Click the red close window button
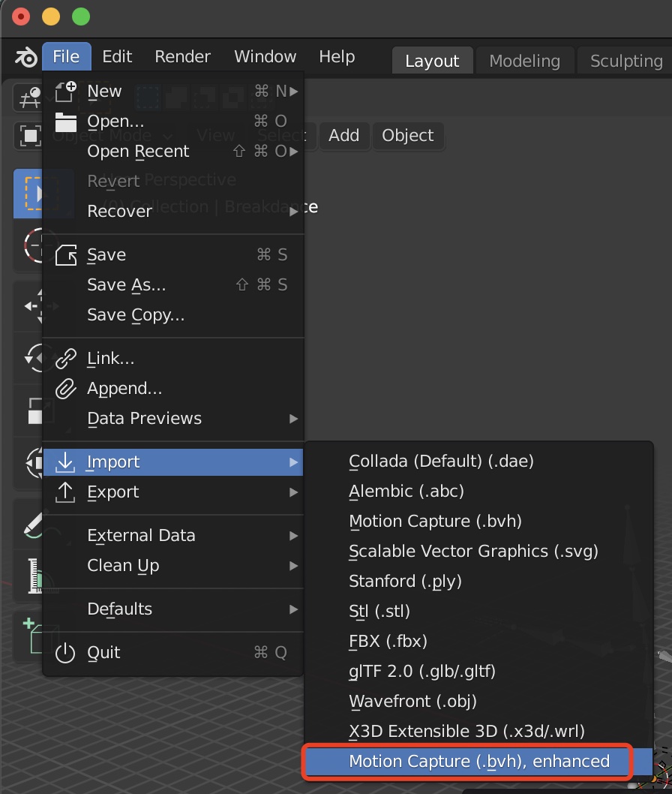The height and width of the screenshot is (794, 672). click(21, 17)
